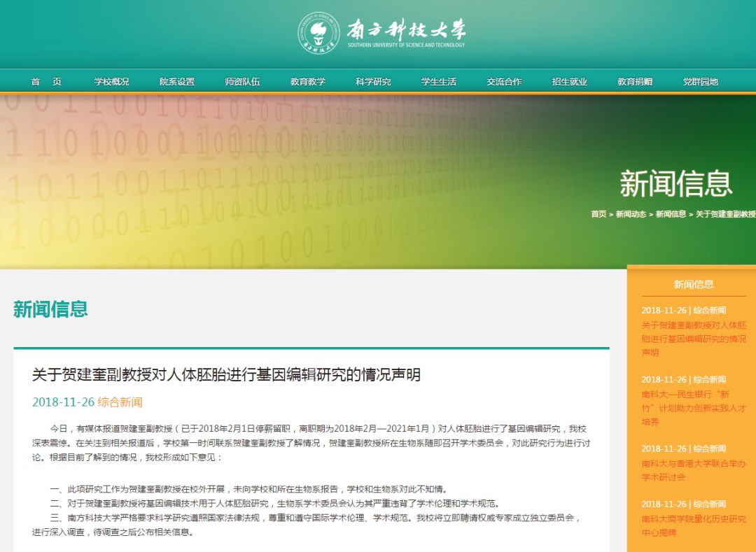756x552 pixels.
Task: Open the 党群园地 menu item
Action: (701, 82)
